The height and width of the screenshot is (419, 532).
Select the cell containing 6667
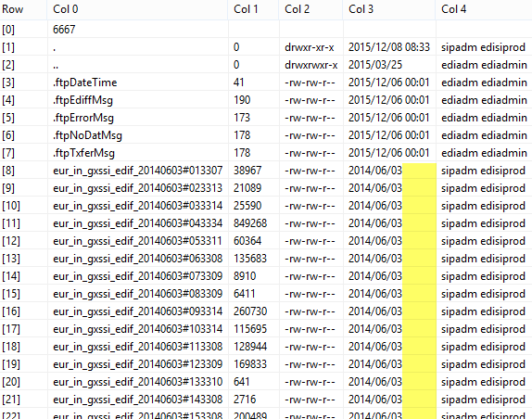(137, 30)
